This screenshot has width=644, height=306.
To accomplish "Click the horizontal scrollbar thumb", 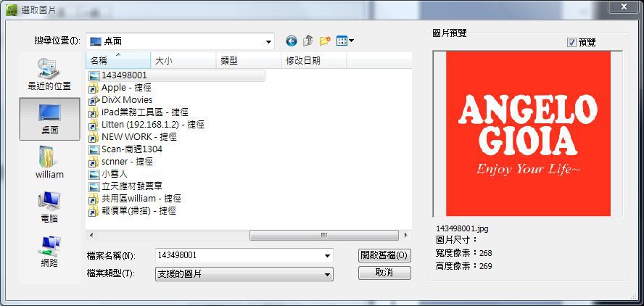I will [x=323, y=236].
